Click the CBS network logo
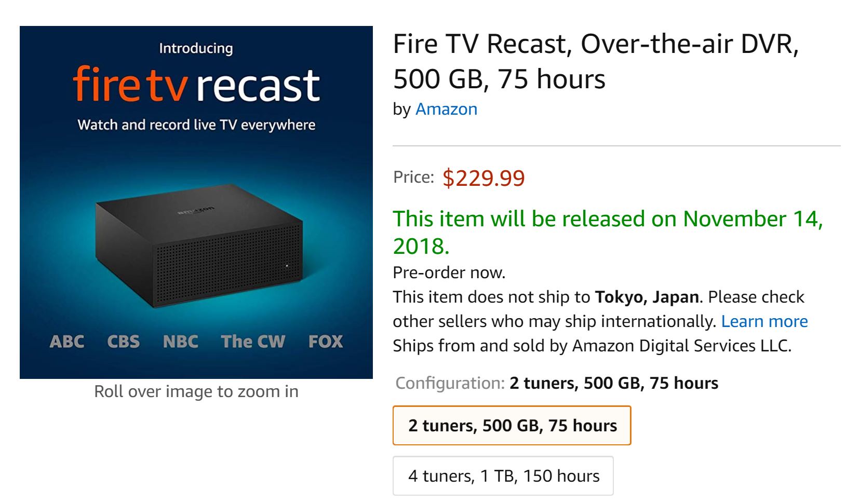The image size is (860, 504). (x=124, y=342)
